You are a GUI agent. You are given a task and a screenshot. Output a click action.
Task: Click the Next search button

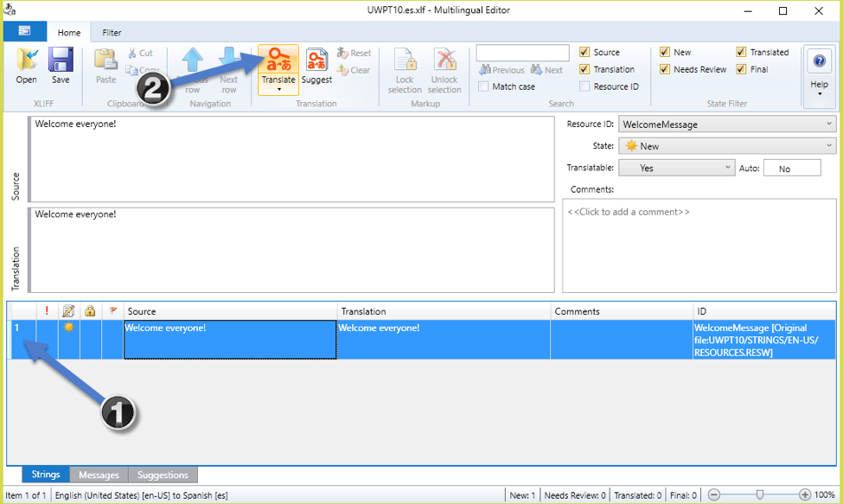click(547, 69)
